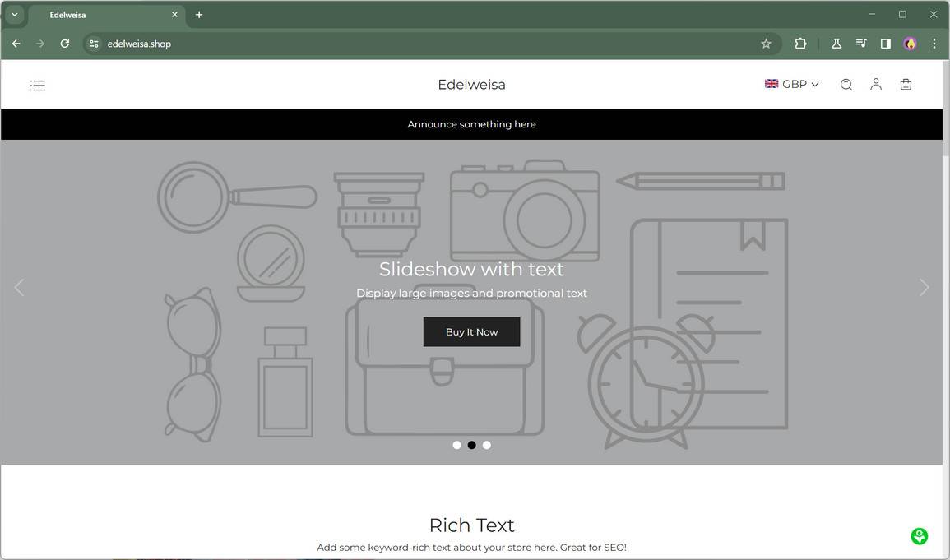The width and height of the screenshot is (950, 560).
Task: Open Chrome Labs flask icon
Action: (836, 44)
